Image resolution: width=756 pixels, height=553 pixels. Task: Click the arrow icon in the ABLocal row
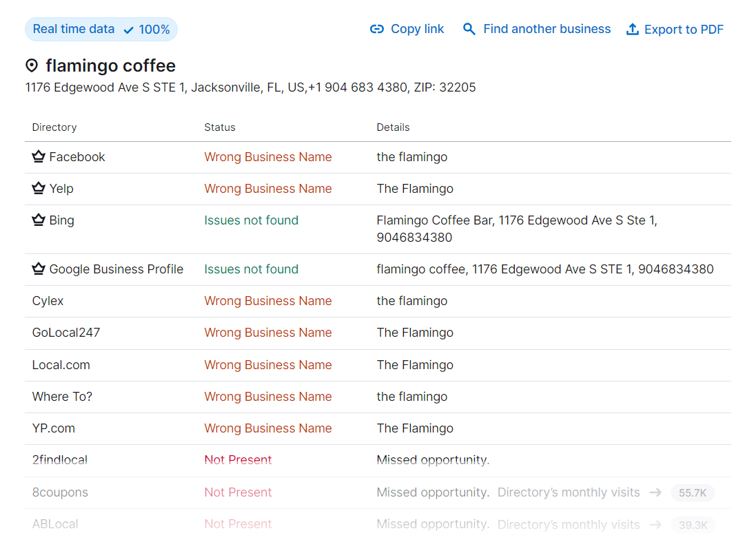tap(655, 525)
